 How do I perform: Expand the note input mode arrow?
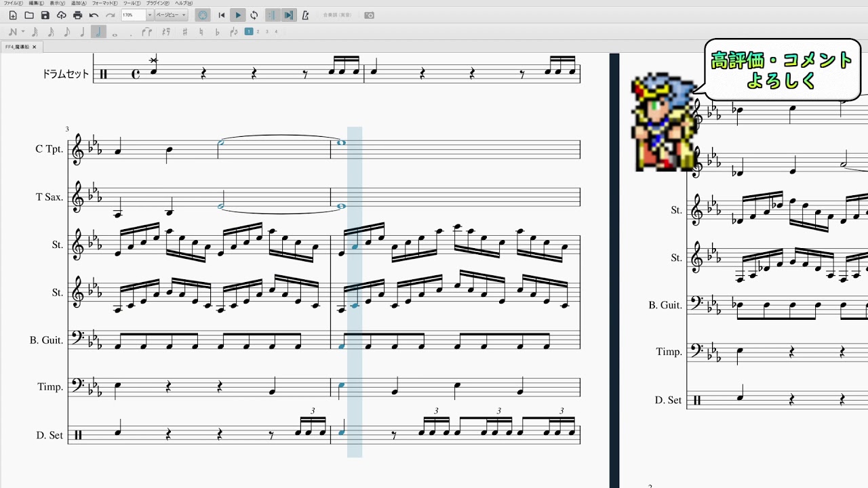23,32
